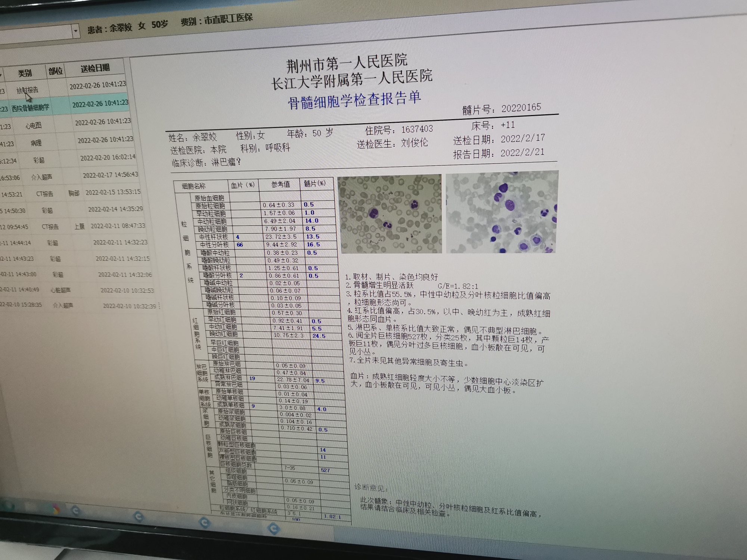Click the 巨核细胞总数 value 527
747x560 pixels.
tap(325, 470)
